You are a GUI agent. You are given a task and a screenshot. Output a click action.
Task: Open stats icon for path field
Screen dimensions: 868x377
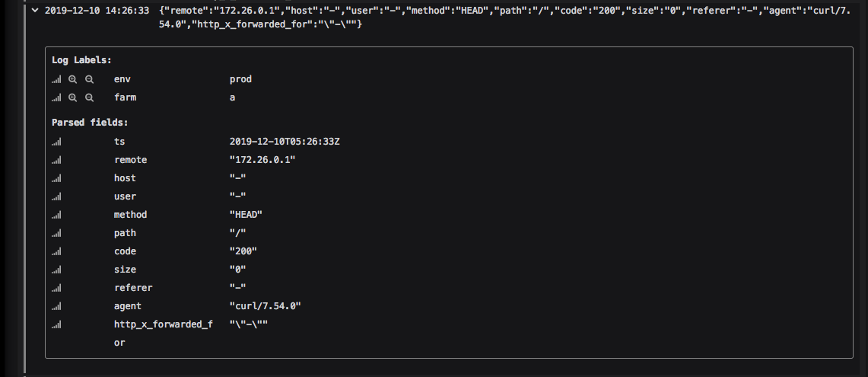coord(56,233)
